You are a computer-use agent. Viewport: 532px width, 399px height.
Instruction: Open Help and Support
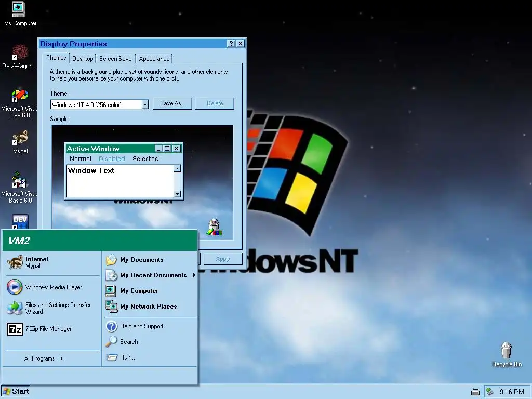150,326
